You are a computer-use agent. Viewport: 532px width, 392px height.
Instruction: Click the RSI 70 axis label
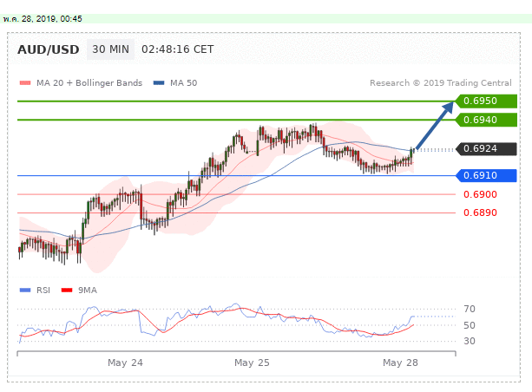tap(470, 309)
